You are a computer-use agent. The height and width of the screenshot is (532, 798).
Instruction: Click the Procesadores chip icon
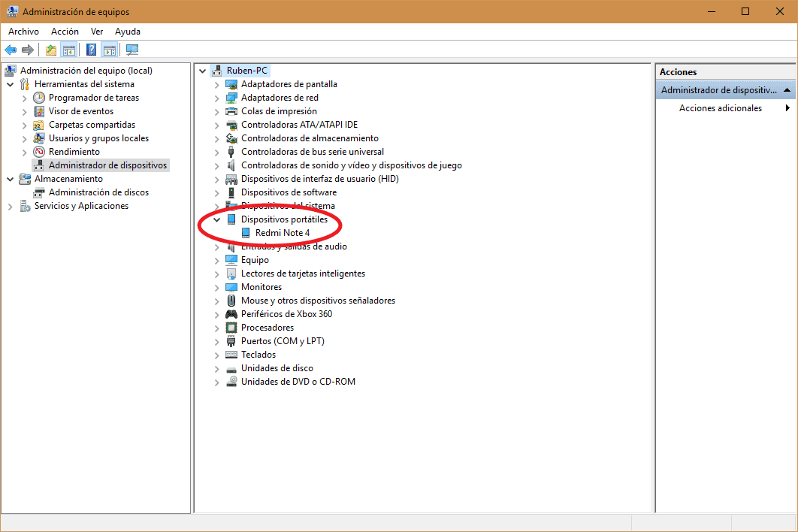click(x=231, y=328)
